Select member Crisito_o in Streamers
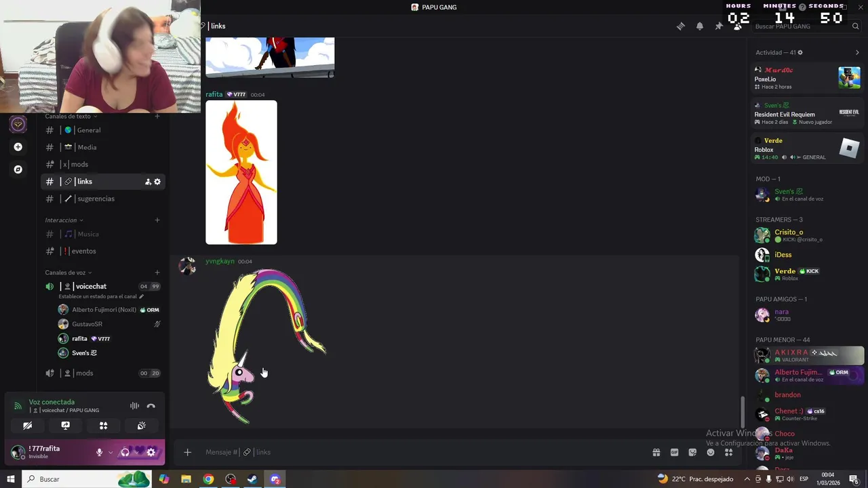 tap(807, 235)
